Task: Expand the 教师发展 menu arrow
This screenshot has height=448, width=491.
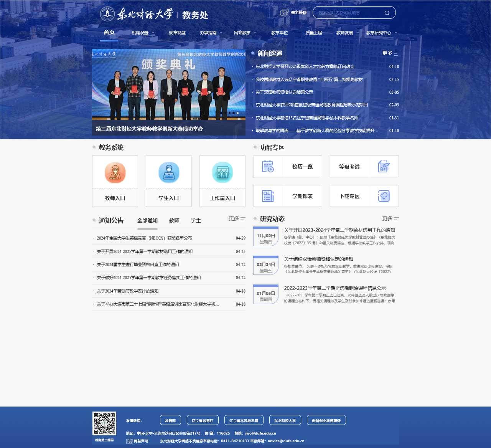Action: (358, 33)
